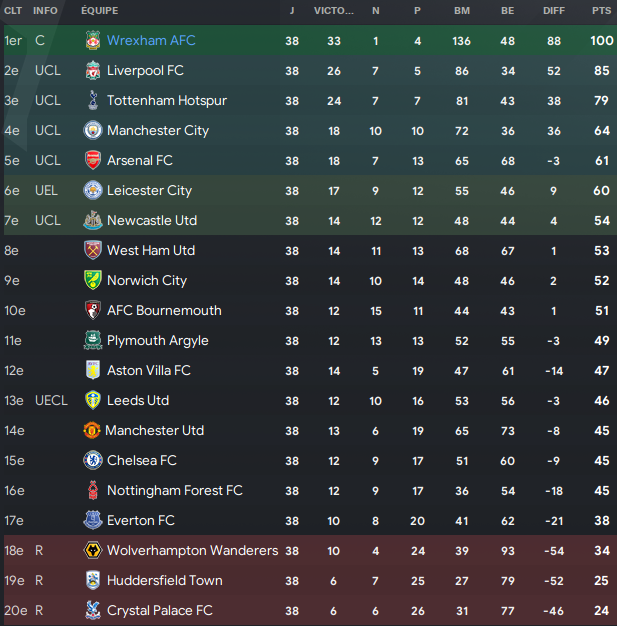Sort by the ÉQUIPE column header
The width and height of the screenshot is (617, 626).
click(99, 11)
